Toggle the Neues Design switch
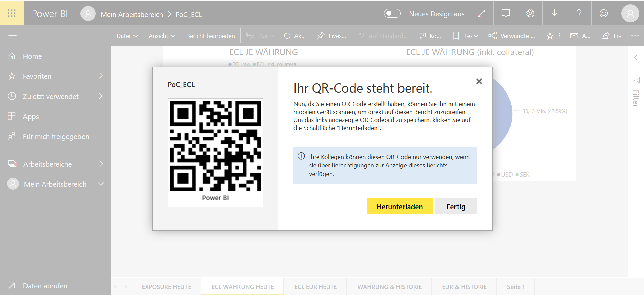The height and width of the screenshot is (295, 644). click(x=392, y=13)
